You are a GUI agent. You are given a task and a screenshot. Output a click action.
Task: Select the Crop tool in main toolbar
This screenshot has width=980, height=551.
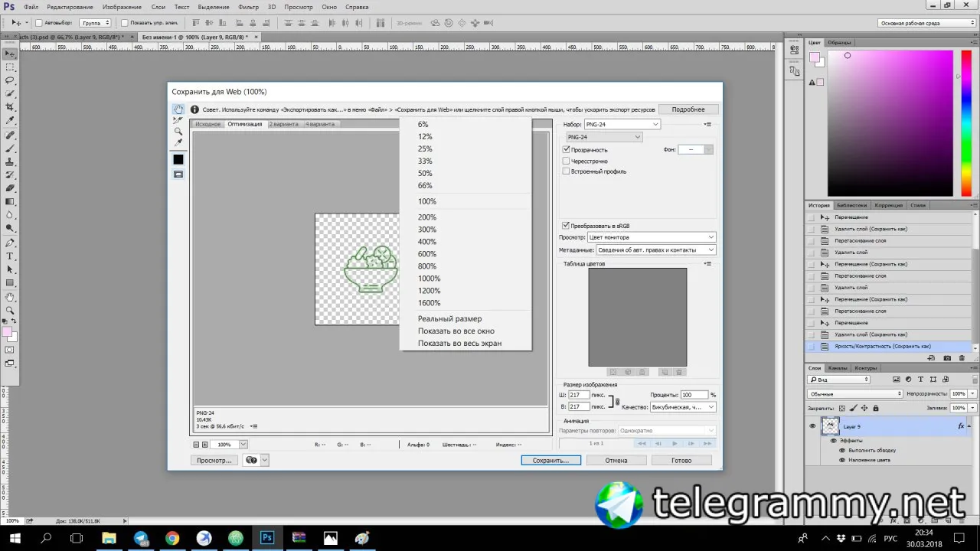[x=10, y=107]
